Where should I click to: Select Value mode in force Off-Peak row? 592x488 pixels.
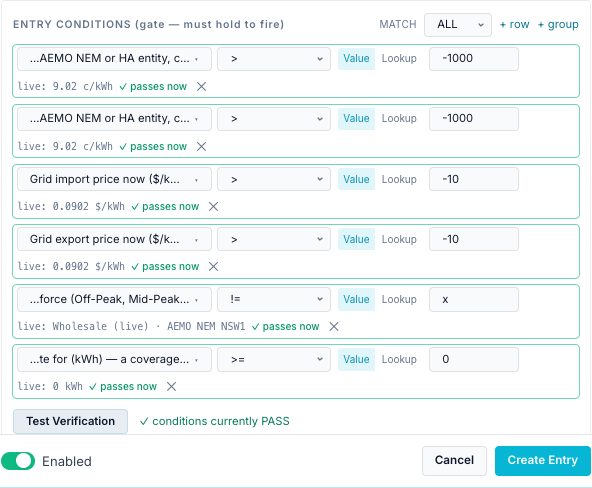pyautogui.click(x=356, y=299)
